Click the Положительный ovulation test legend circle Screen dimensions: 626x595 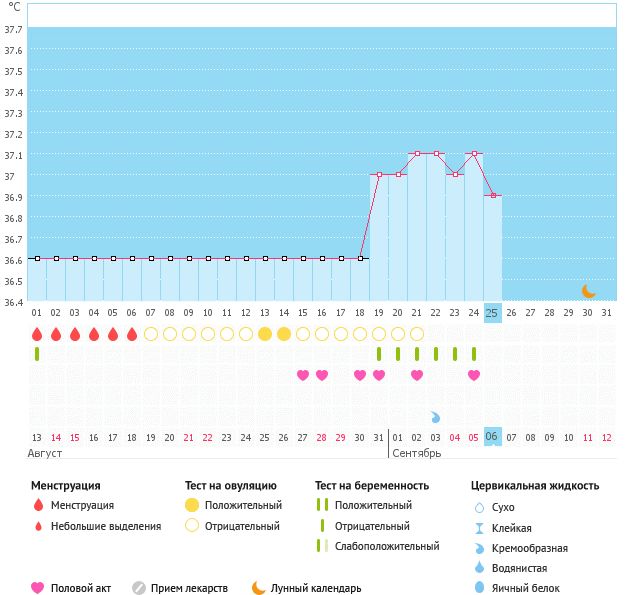click(x=193, y=506)
